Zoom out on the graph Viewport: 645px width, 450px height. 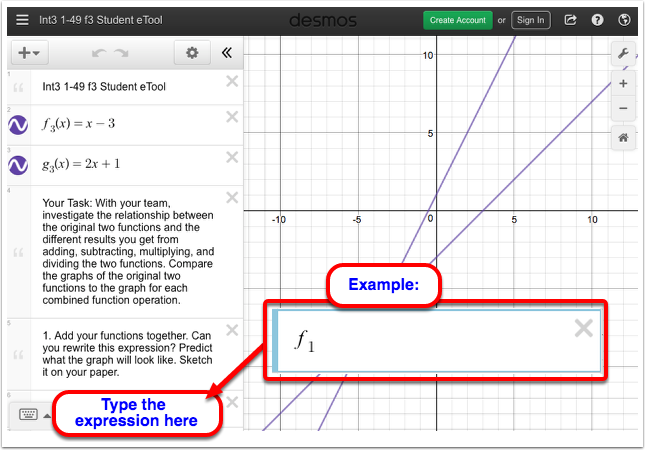(623, 108)
